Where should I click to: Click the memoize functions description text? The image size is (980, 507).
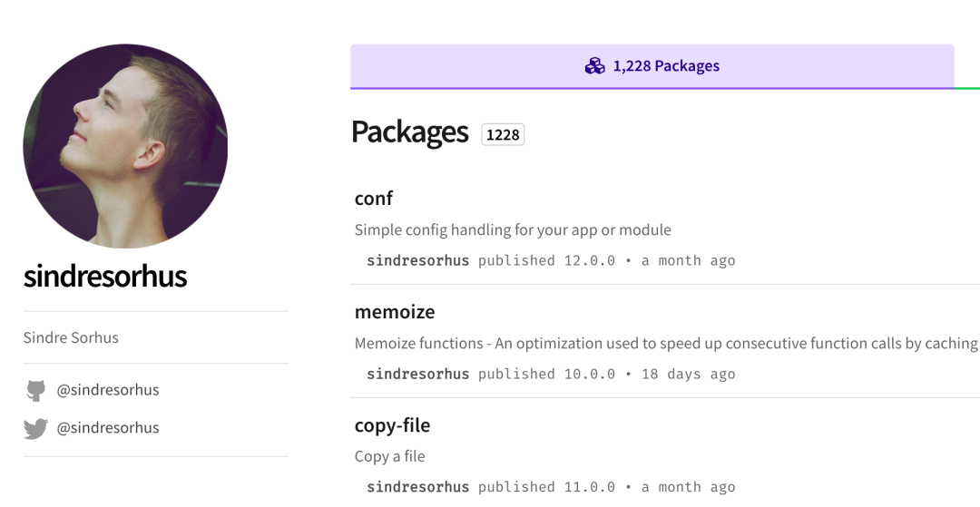[x=665, y=343]
